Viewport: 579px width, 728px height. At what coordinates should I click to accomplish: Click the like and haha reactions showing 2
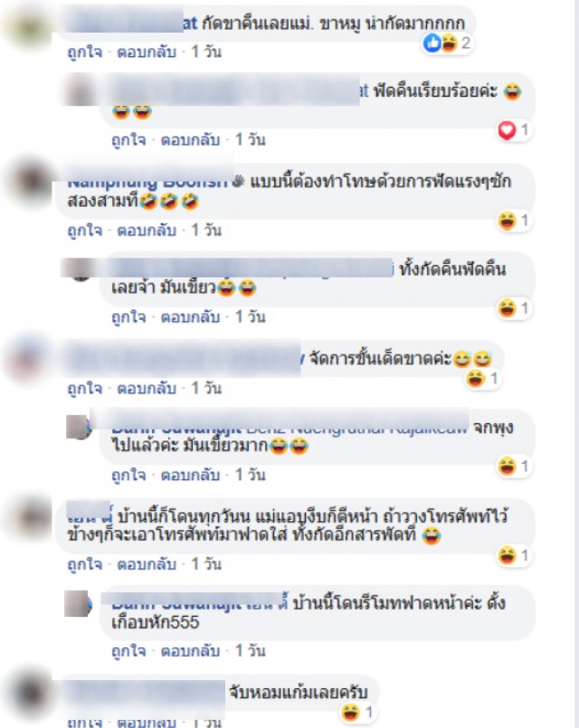click(447, 43)
